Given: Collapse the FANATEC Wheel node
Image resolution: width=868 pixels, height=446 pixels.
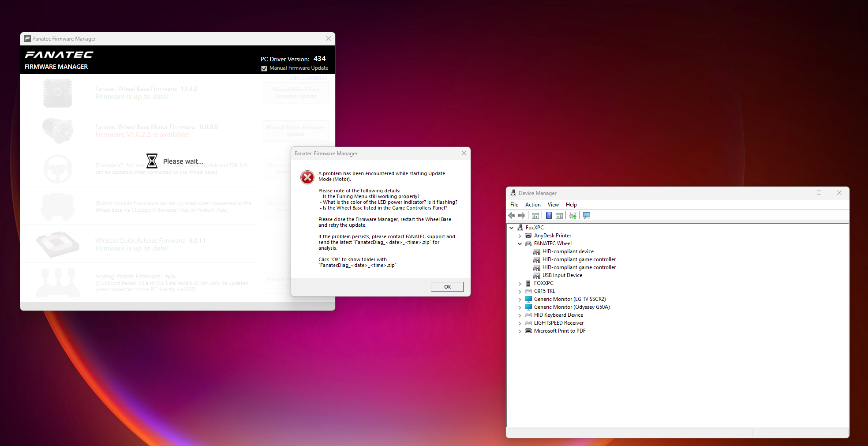Looking at the screenshot, I should (x=520, y=244).
